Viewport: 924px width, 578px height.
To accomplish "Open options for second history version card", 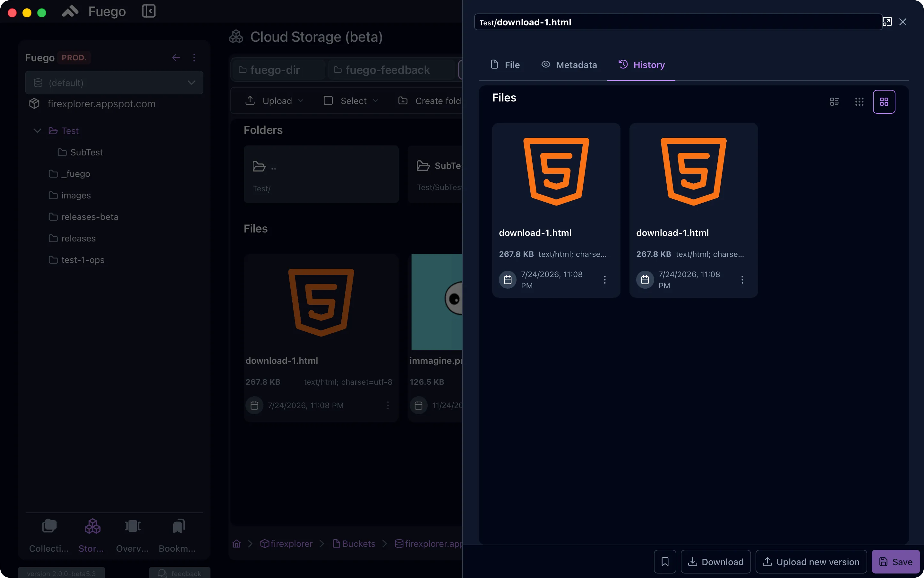I will (x=742, y=280).
